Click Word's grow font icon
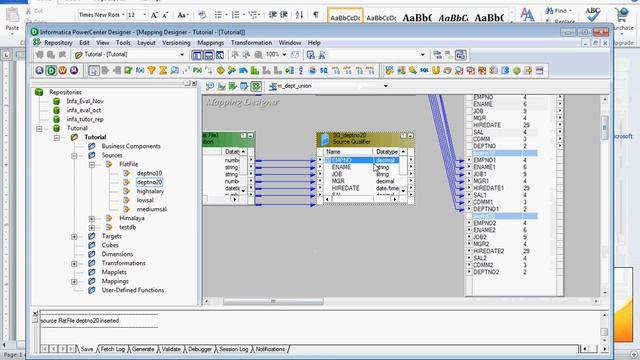Image resolution: width=640 pixels, height=360 pixels. [x=154, y=15]
